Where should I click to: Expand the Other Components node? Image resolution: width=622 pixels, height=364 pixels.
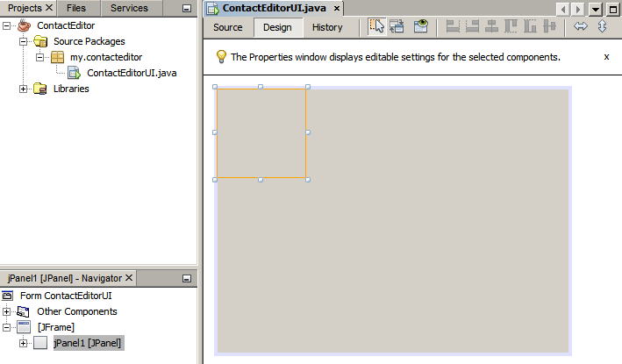pos(8,311)
